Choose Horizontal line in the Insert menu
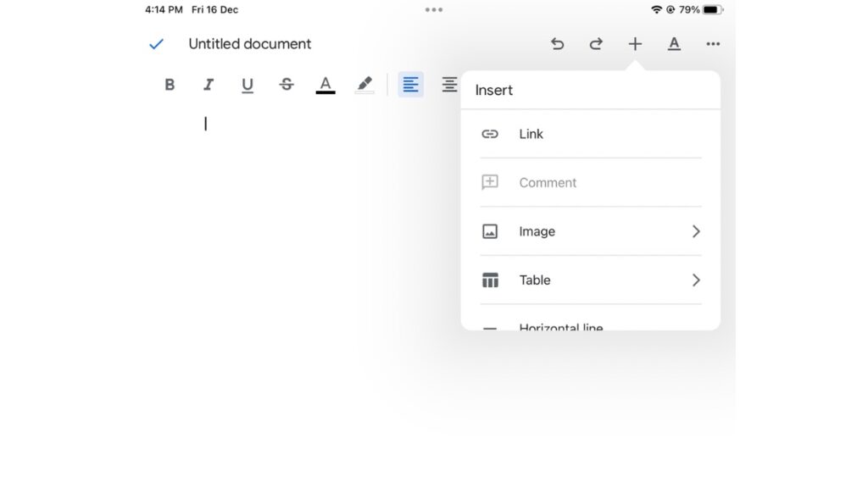868x488 pixels. point(560,326)
